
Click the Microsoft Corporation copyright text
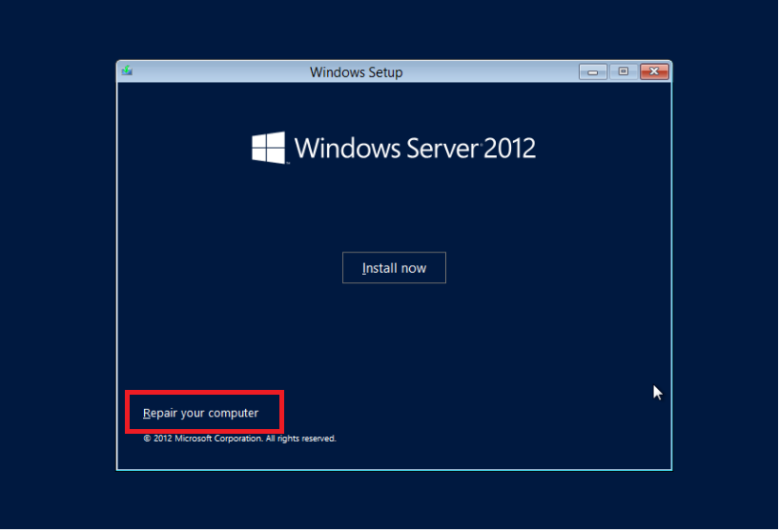click(239, 439)
